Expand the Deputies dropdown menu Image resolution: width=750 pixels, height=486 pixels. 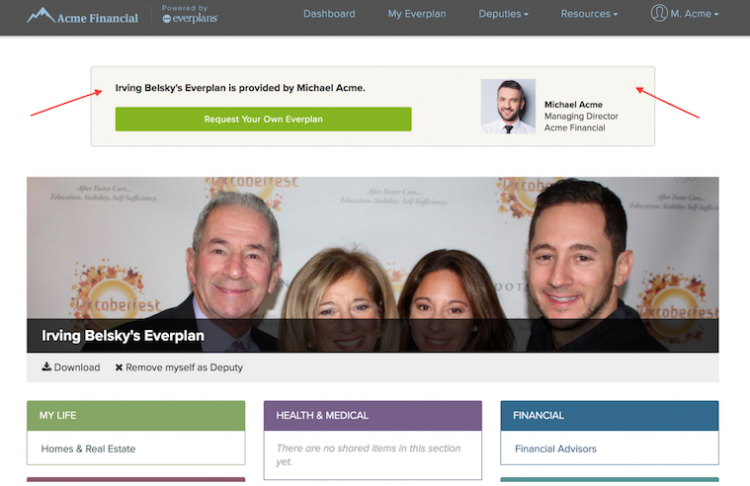pos(503,14)
